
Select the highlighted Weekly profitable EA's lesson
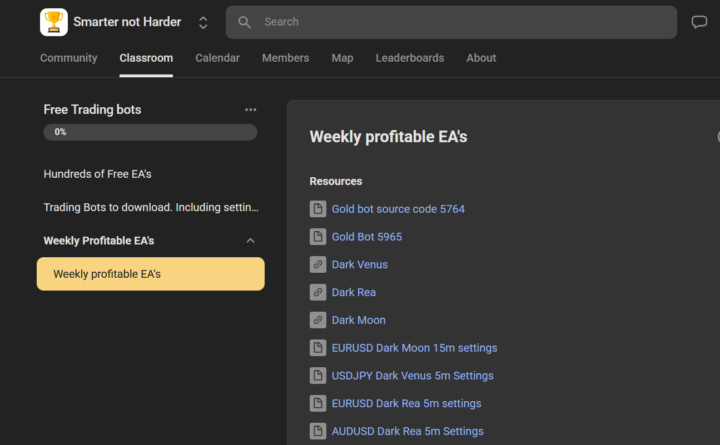(151, 274)
